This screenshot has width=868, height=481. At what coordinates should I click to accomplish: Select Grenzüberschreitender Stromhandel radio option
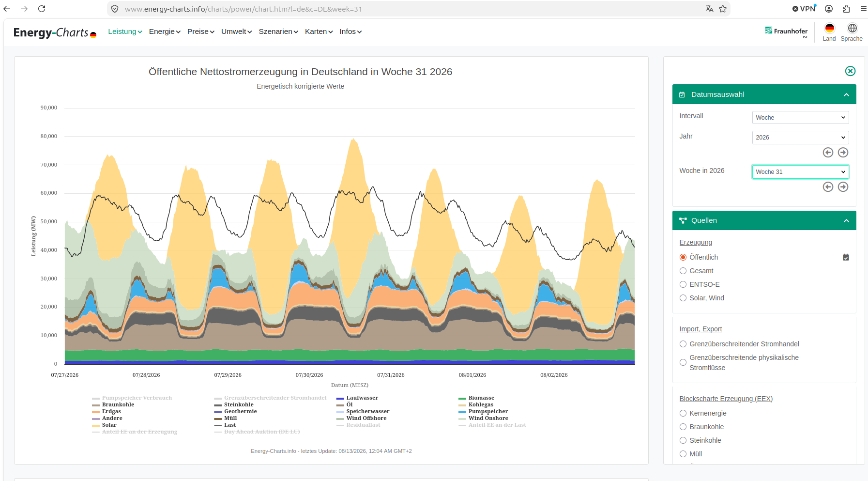683,344
